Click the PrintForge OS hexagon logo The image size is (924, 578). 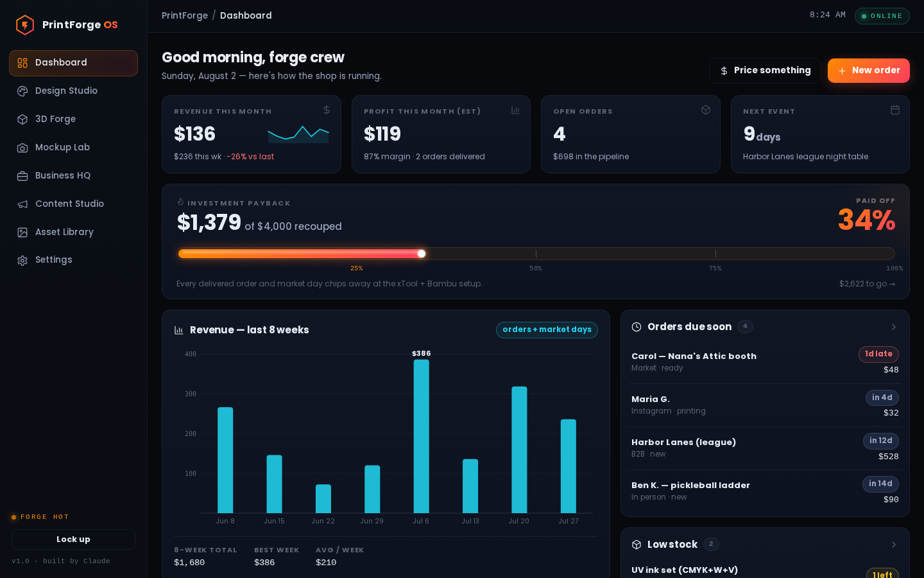[x=24, y=25]
